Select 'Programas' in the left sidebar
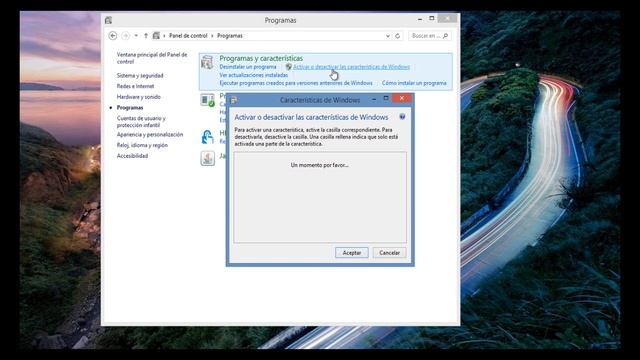Image resolution: width=640 pixels, height=360 pixels. pyautogui.click(x=130, y=108)
